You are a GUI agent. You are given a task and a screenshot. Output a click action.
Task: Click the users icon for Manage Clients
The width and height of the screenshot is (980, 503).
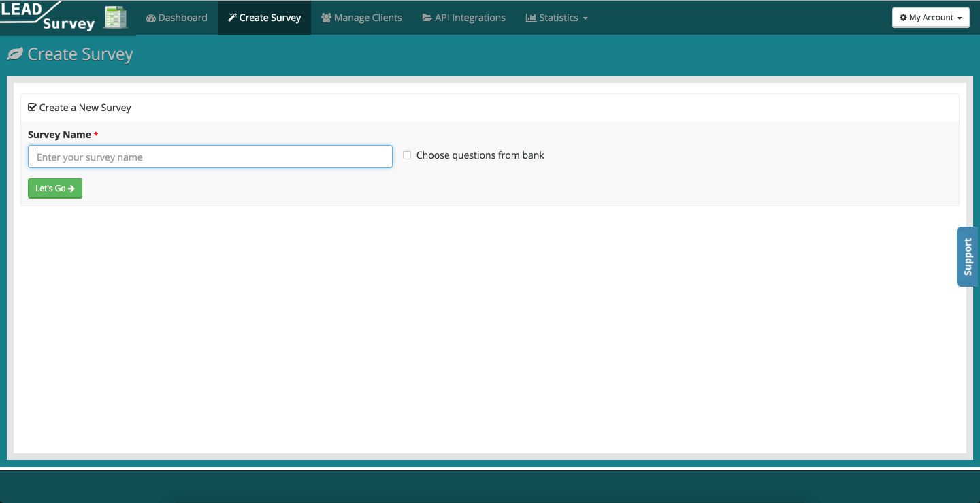tap(326, 18)
